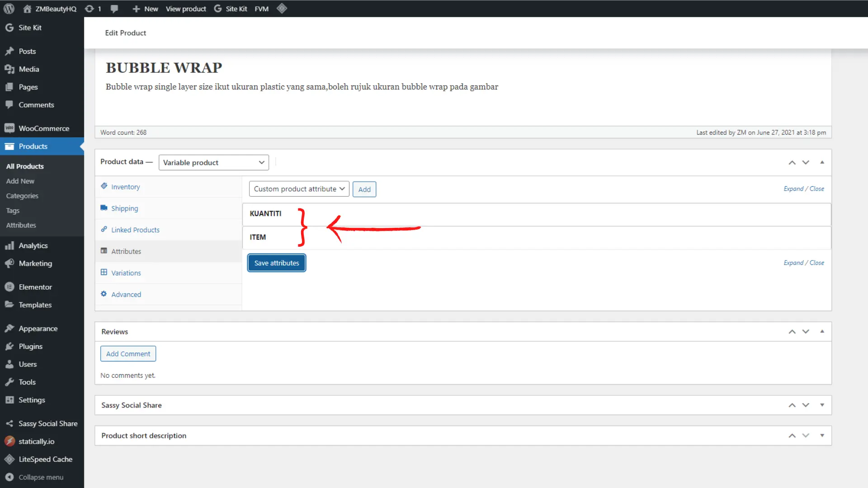Click the Settings icon in sidebar
The width and height of the screenshot is (868, 488).
point(9,400)
